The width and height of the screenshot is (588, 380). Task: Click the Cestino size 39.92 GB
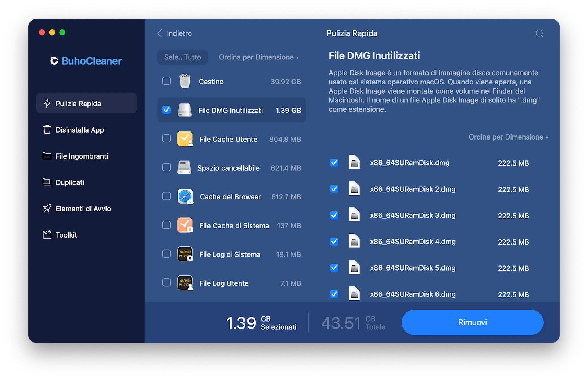coord(286,82)
